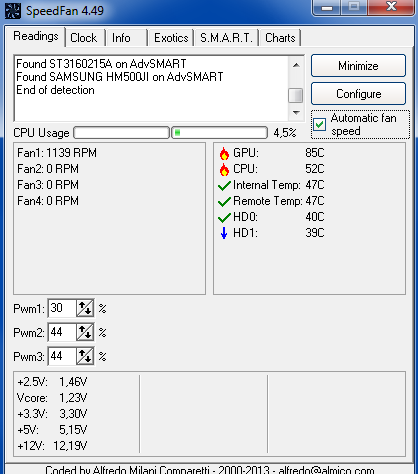Viewport: 418px width, 474px height.
Task: Open the Configure dialog button
Action: (x=358, y=94)
